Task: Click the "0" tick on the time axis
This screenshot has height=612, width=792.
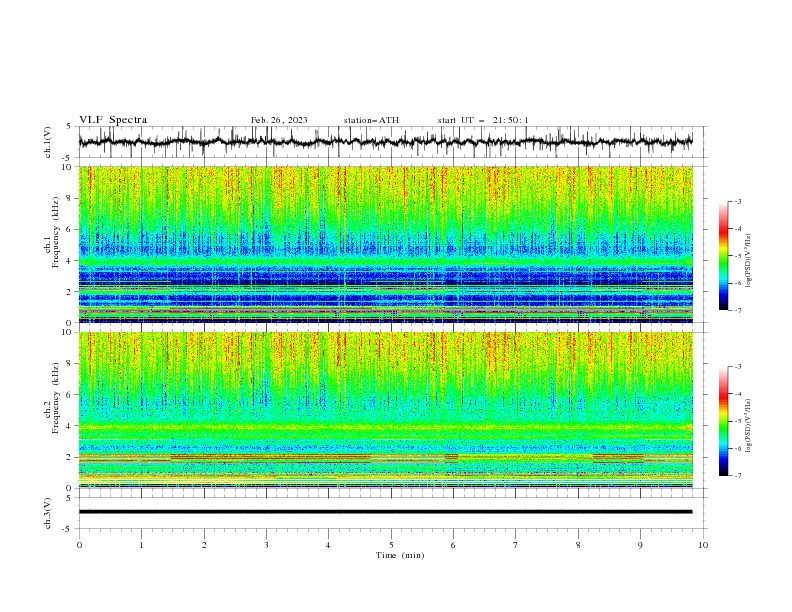Action: tap(79, 545)
